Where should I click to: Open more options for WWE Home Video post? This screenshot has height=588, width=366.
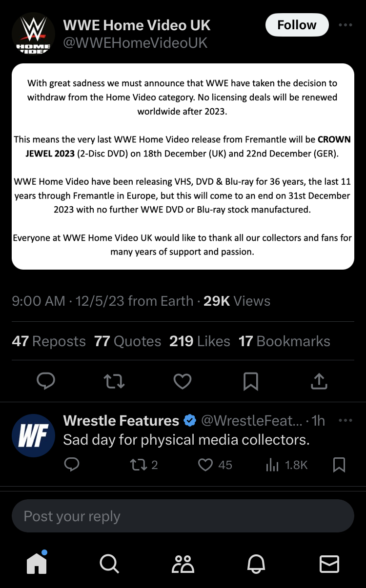pos(345,25)
